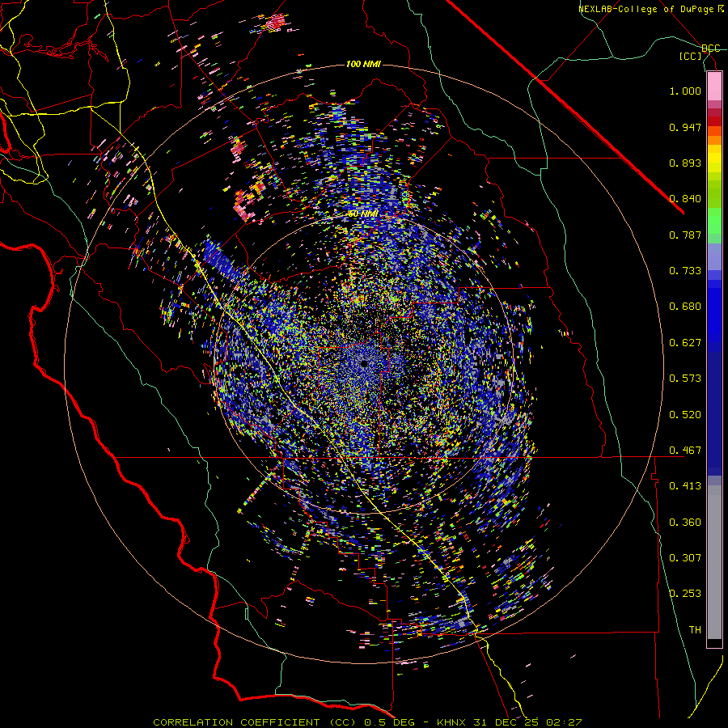Click the 0.307 scale value
This screenshot has width=728, height=728.
(685, 558)
